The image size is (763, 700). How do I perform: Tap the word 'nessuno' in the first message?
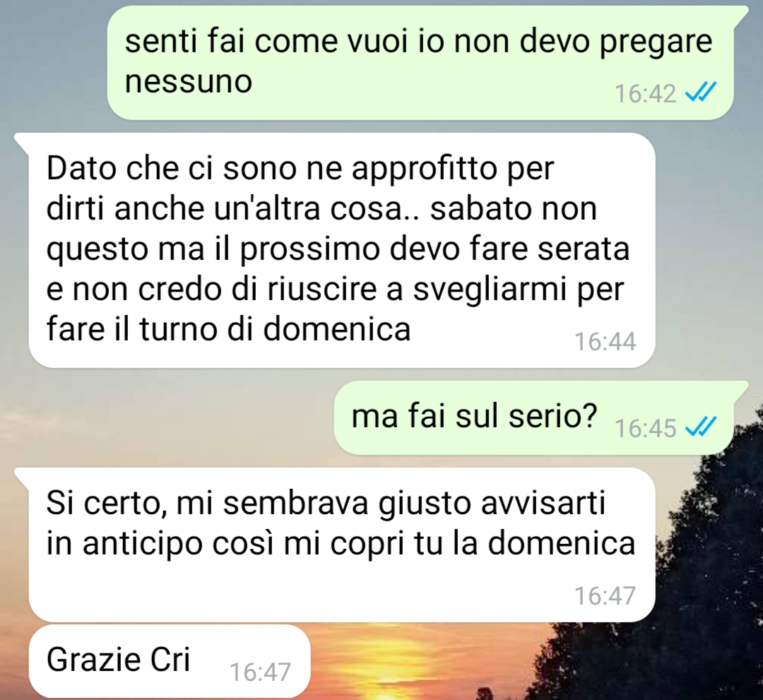coord(189,81)
